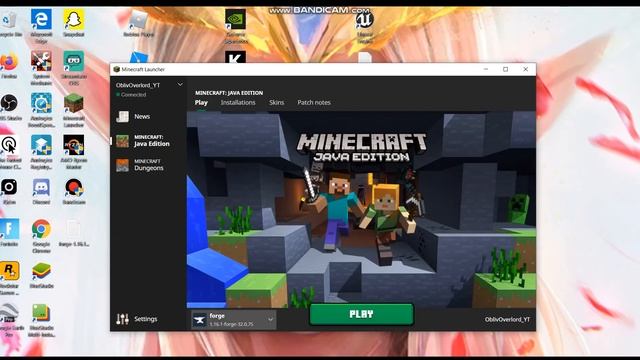Open the desktop shortcut labeled Player
This screenshot has width=640, height=360.
pyautogui.click(x=139, y=24)
